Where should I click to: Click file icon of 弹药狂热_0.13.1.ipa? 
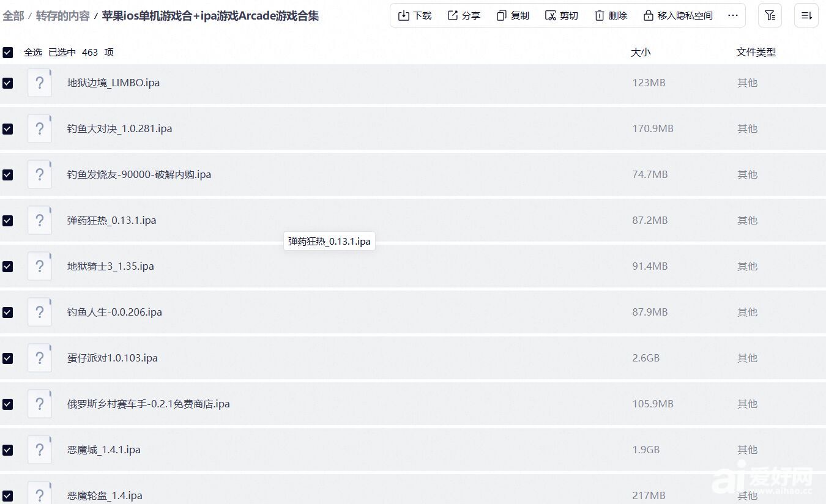[x=40, y=220]
